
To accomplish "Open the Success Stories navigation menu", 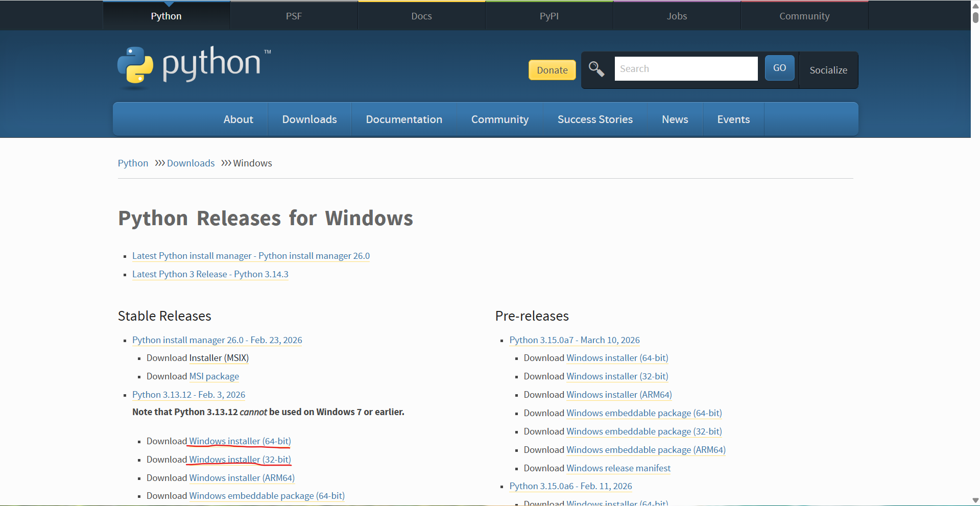I will point(595,119).
